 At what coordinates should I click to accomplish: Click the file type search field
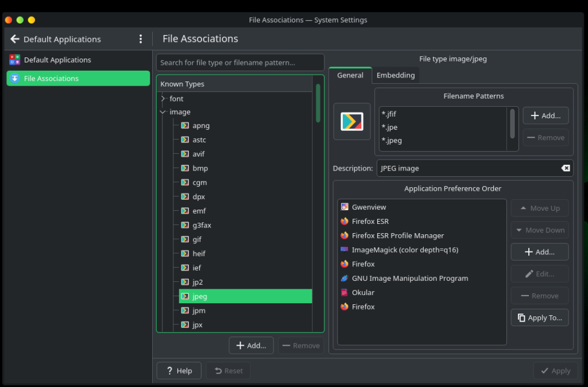[240, 63]
